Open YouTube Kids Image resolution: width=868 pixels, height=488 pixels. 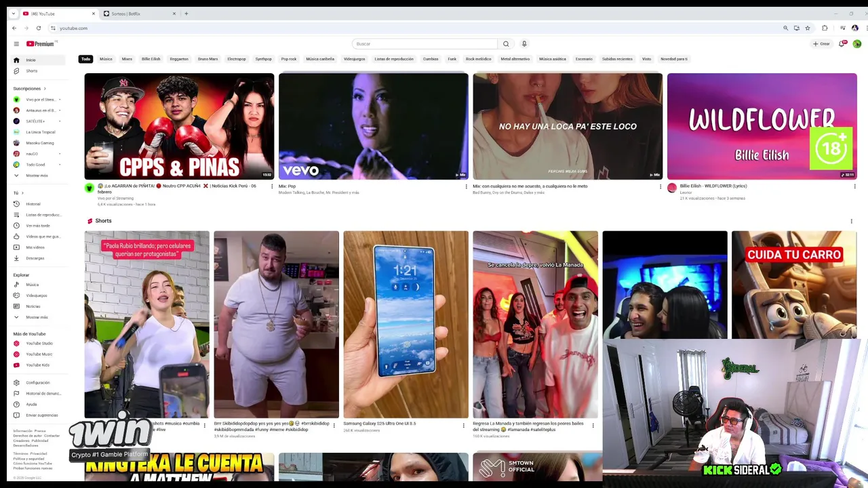pos(38,365)
